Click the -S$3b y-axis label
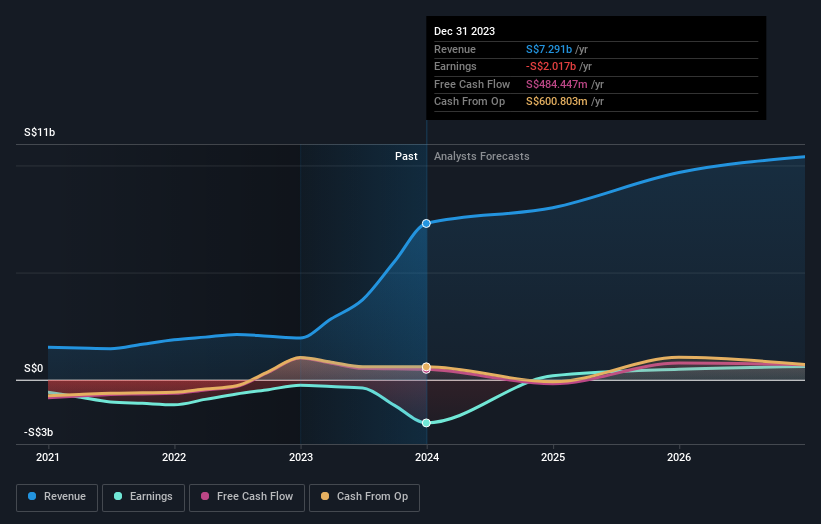This screenshot has width=821, height=524. [x=38, y=432]
